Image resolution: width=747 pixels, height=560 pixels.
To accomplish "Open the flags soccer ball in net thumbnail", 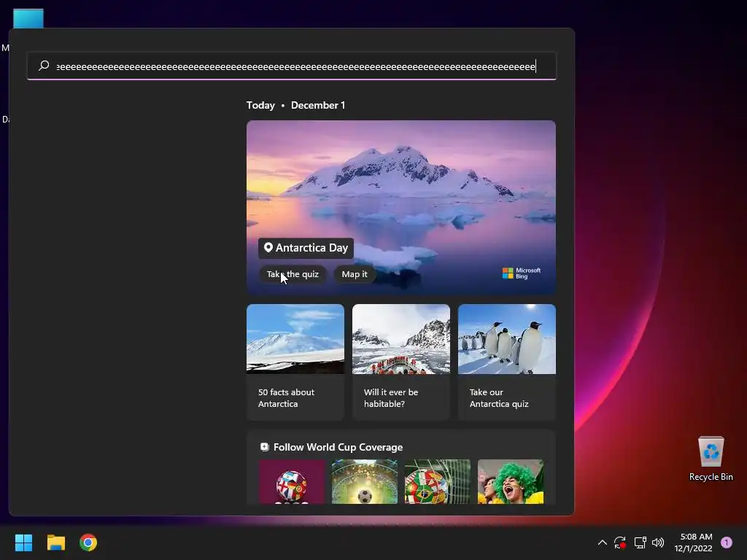I will 438,481.
